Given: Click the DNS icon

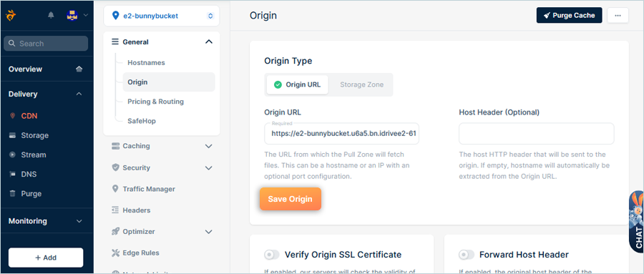Looking at the screenshot, I should (x=12, y=174).
